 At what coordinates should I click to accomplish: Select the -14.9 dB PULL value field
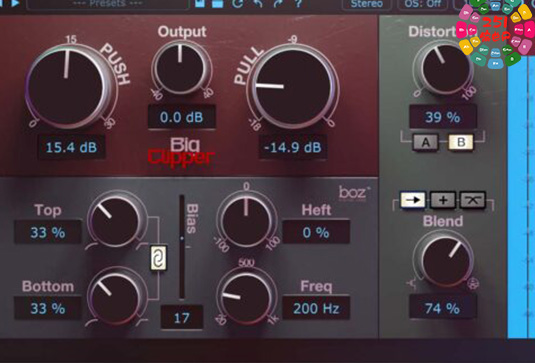coord(293,147)
